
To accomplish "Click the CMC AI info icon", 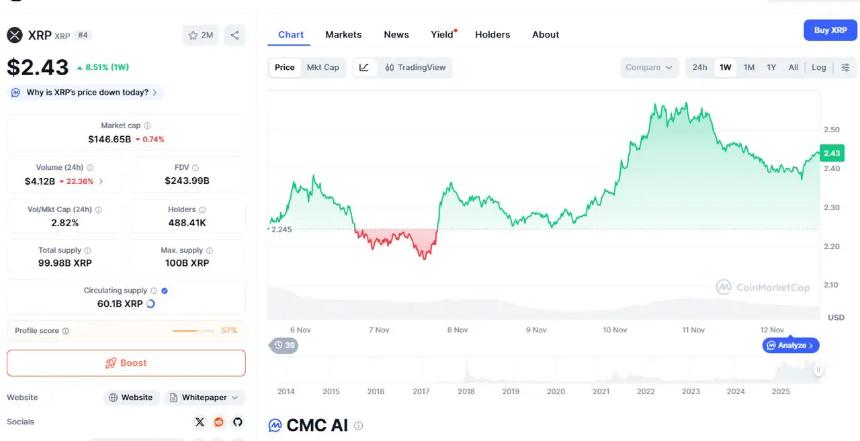I will tap(358, 426).
